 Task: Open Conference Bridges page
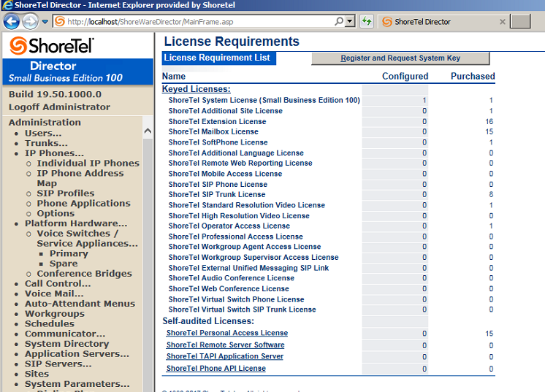(x=85, y=274)
